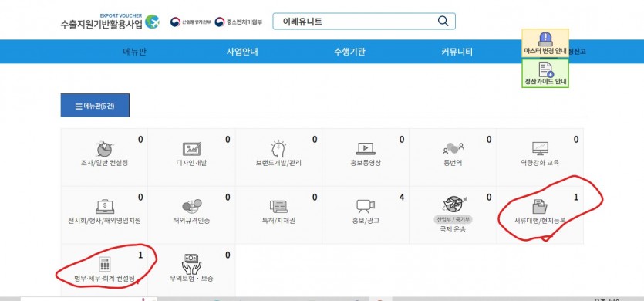This screenshot has width=644, height=301.
Task: Click the search magnifier icon
Action: (x=443, y=22)
